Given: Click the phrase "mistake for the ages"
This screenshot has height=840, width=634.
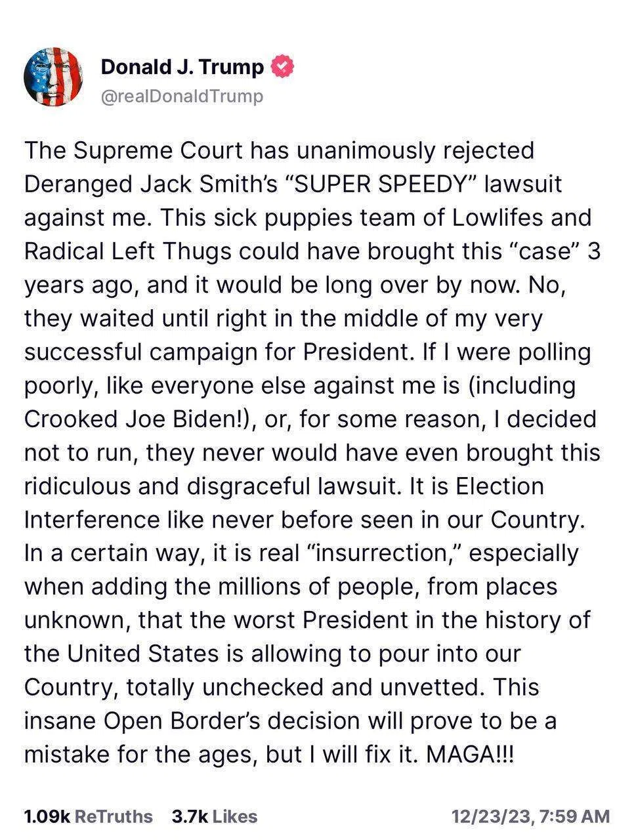Looking at the screenshot, I should [x=138, y=754].
